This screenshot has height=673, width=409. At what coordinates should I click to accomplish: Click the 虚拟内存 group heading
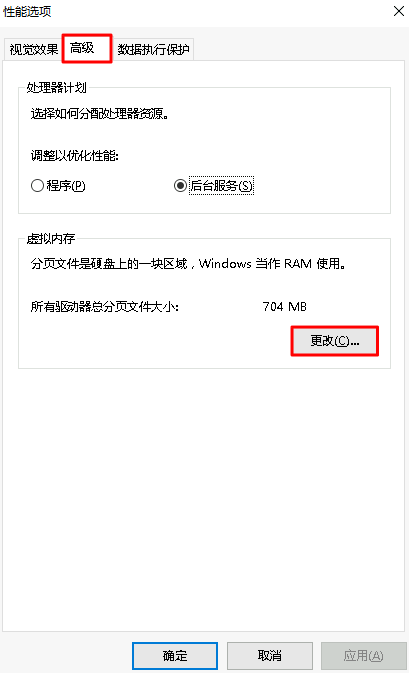click(x=51, y=239)
